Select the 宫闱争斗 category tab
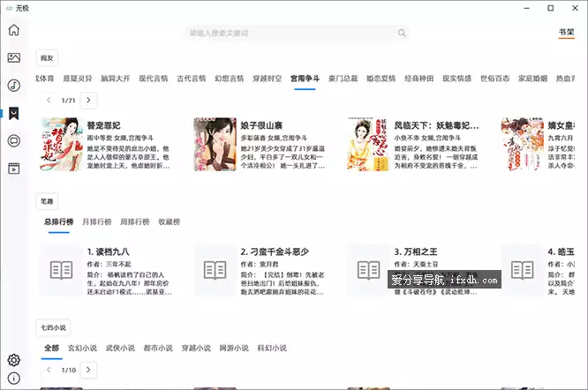The width and height of the screenshot is (588, 390). point(305,79)
